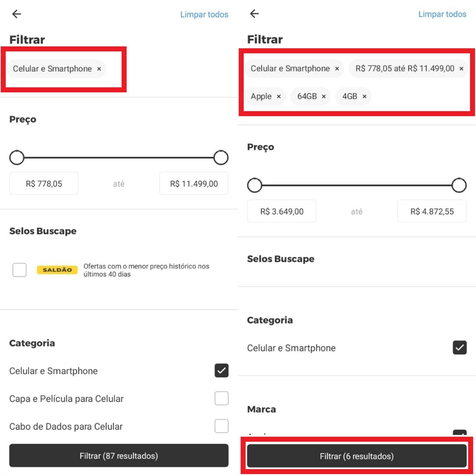476x476 pixels.
Task: Click Limpar todos on the right panel
Action: click(442, 14)
